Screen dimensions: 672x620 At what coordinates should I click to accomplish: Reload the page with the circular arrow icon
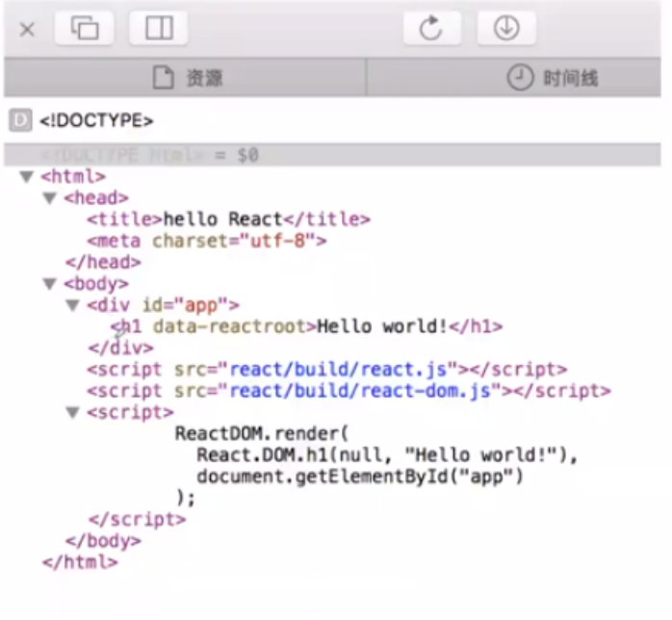pyautogui.click(x=432, y=28)
